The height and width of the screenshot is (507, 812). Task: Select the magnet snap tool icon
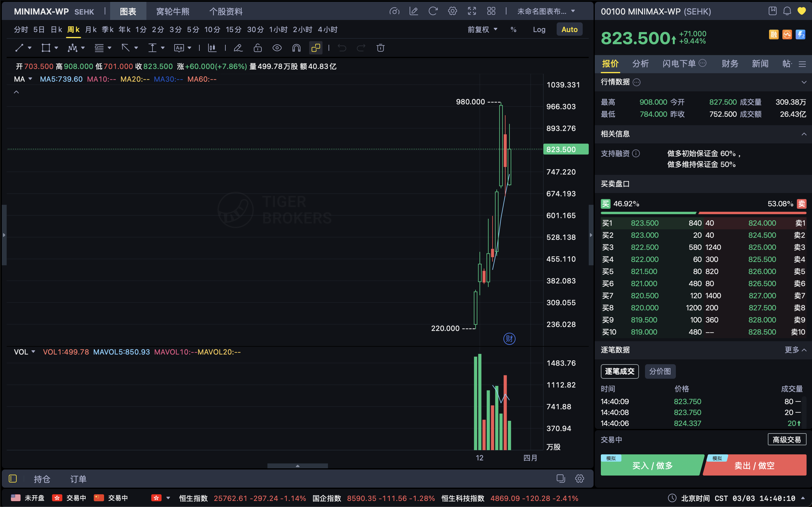(296, 48)
